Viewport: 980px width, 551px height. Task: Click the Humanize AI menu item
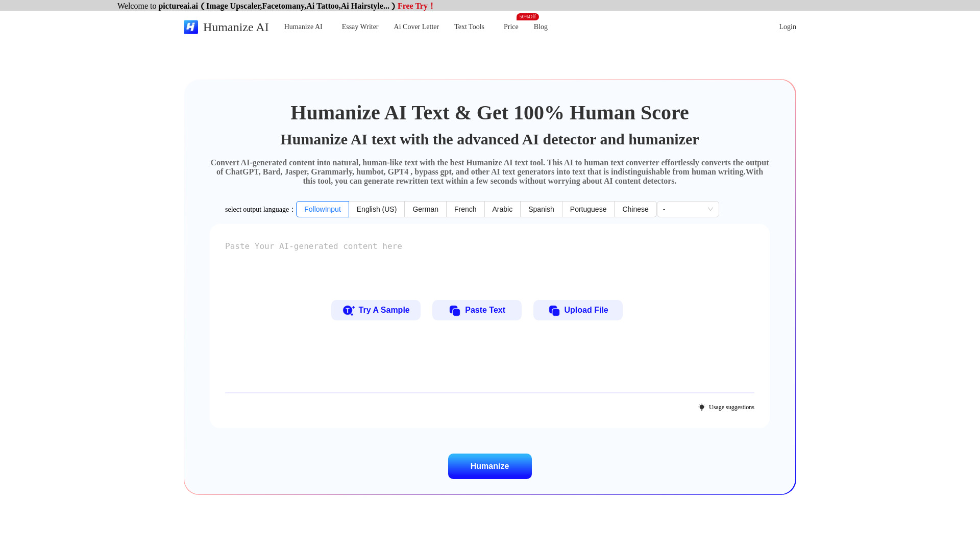point(303,27)
